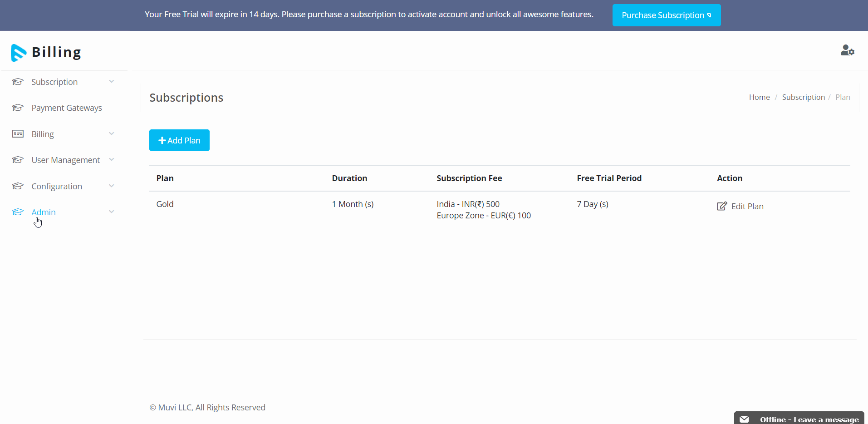Viewport: 868px width, 424px height.
Task: Click the Subscriptions page heading
Action: pos(186,98)
